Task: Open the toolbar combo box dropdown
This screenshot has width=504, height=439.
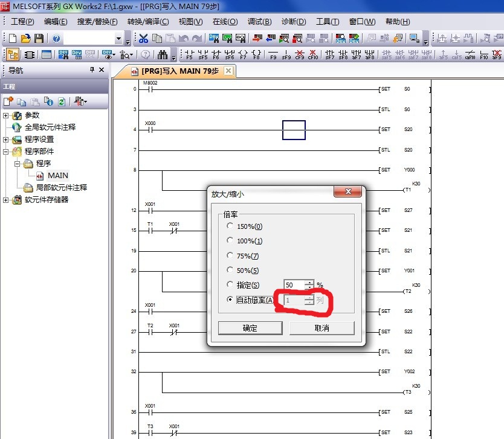Action: tap(118, 39)
